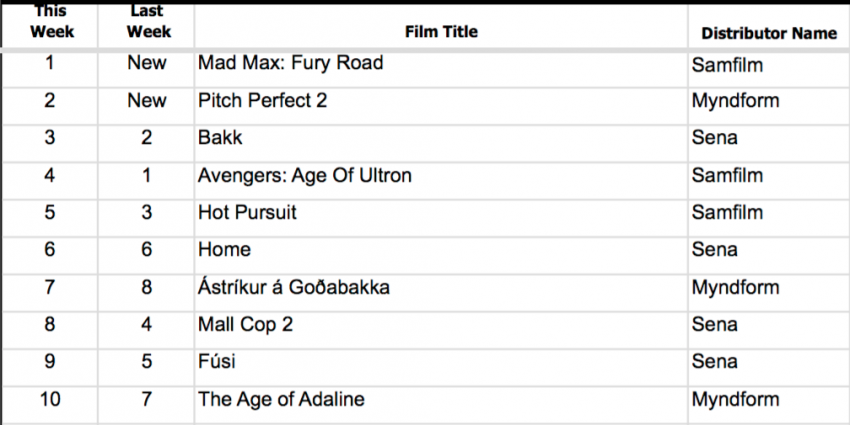The image size is (850, 425).
Task: Select the Bakk film title cell
Action: click(441, 143)
